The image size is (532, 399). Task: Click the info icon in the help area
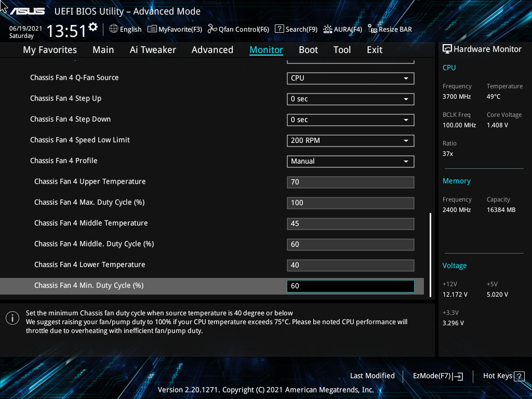pyautogui.click(x=12, y=317)
